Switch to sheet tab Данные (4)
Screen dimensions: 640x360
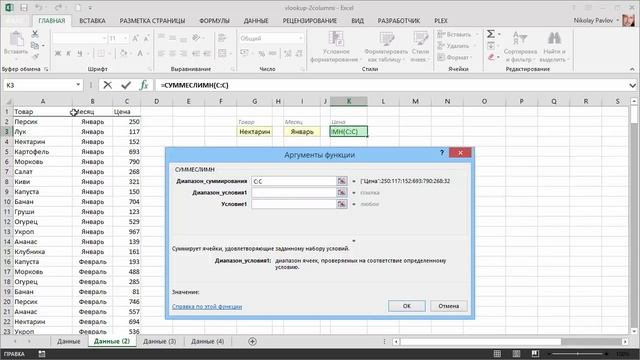207,341
